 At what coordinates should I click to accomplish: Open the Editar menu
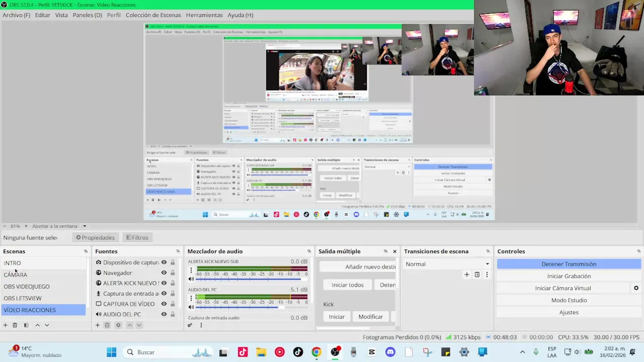tap(43, 15)
